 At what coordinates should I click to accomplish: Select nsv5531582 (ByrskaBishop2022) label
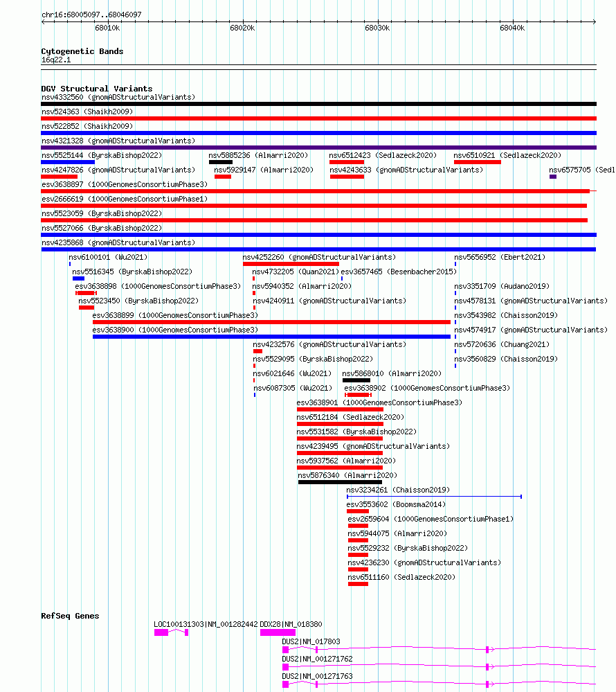[x=356, y=432]
